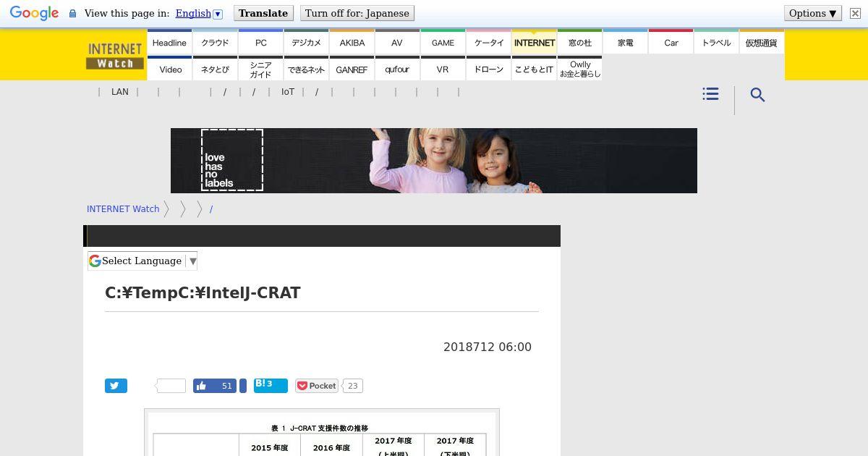Image resolution: width=868 pixels, height=456 pixels.
Task: Open the qufour tab
Action: pyautogui.click(x=397, y=69)
